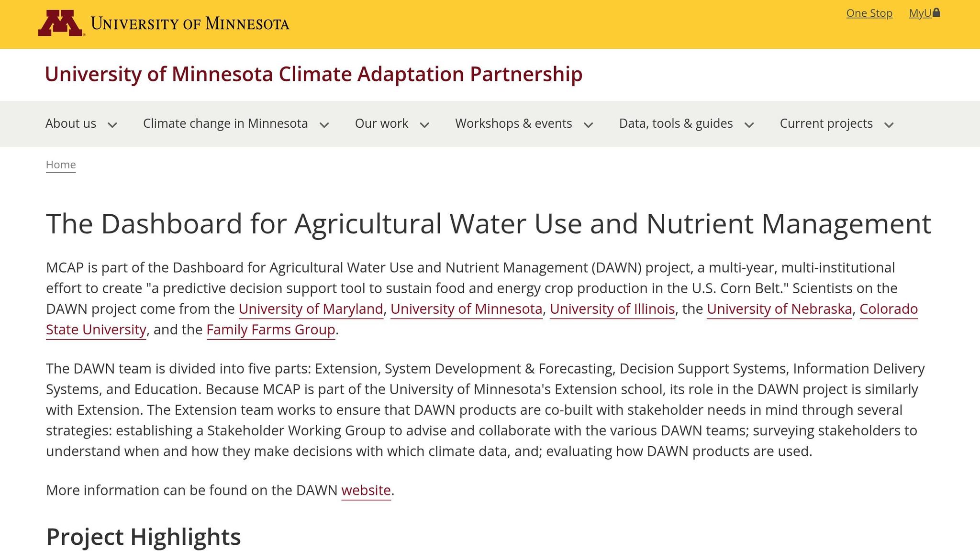Open the Our work menu item
This screenshot has width=980, height=551.
381,123
